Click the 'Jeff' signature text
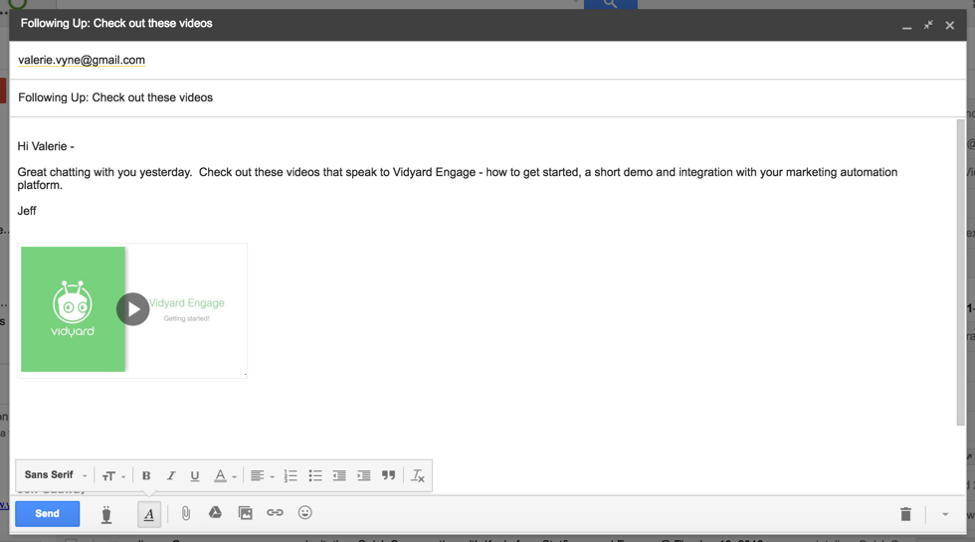The height and width of the screenshot is (542, 975). (x=27, y=211)
